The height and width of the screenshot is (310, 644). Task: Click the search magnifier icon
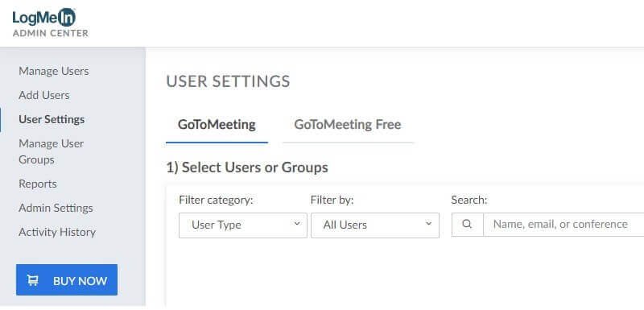[x=467, y=224]
